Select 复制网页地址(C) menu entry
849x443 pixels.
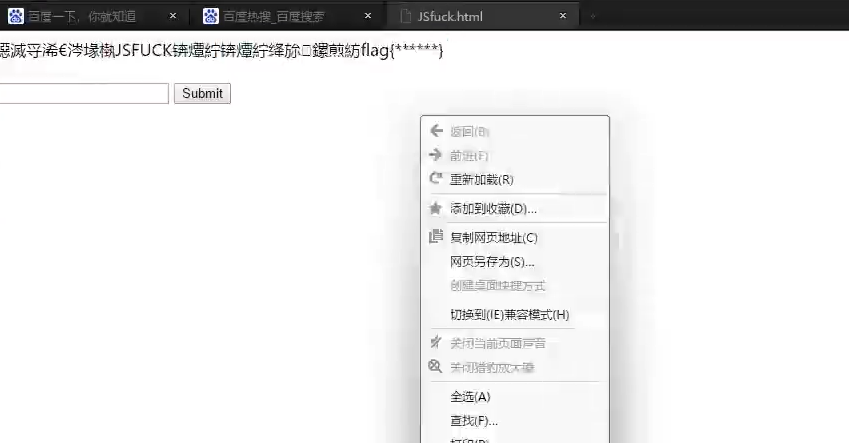click(494, 238)
